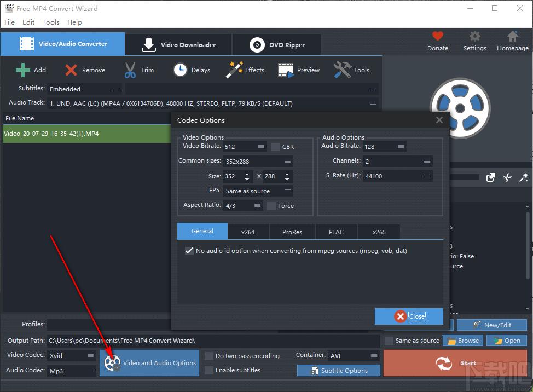The width and height of the screenshot is (533, 392).
Task: Open the Audio Codec Mp3 dropdown
Action: [x=72, y=371]
